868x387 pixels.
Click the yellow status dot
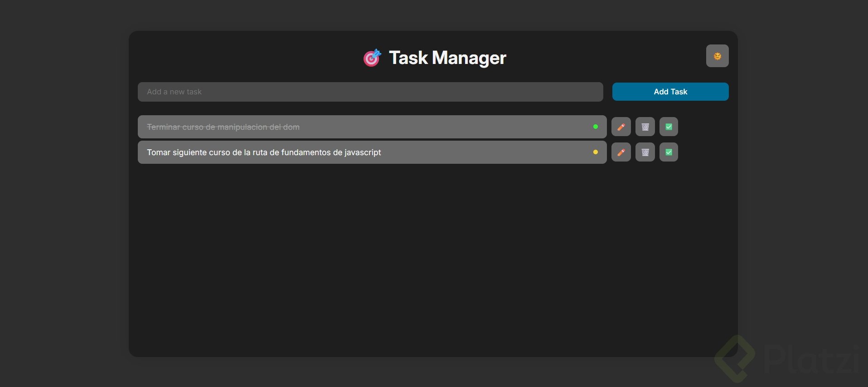click(x=596, y=152)
